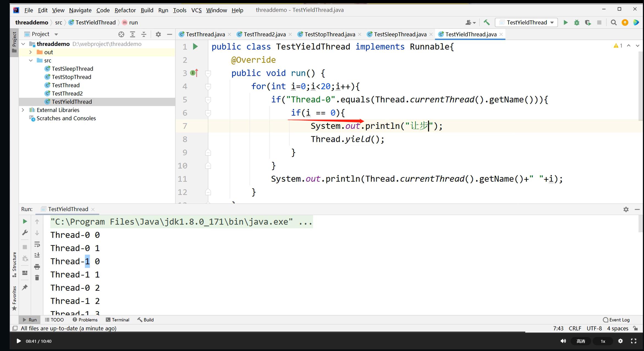The image size is (644, 351).
Task: Enter video fullscreen mode
Action: click(634, 341)
